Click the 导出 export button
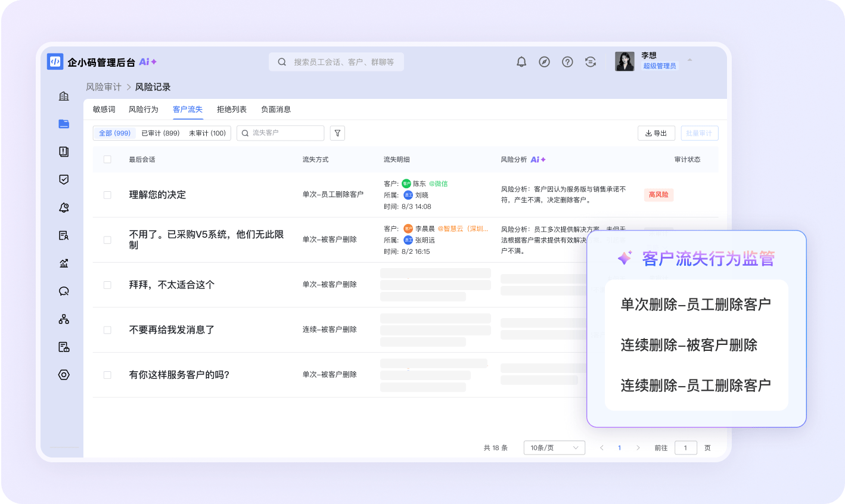 click(656, 133)
